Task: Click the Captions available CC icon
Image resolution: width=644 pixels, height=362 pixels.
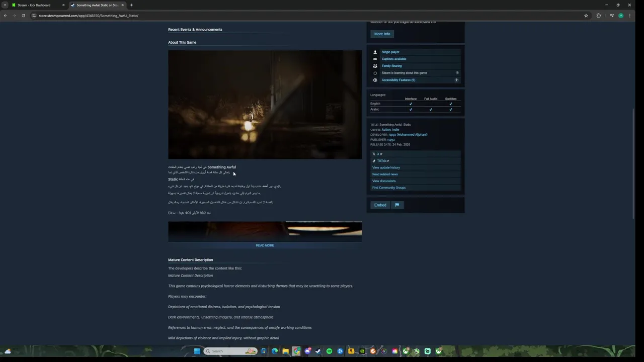Action: [x=375, y=59]
